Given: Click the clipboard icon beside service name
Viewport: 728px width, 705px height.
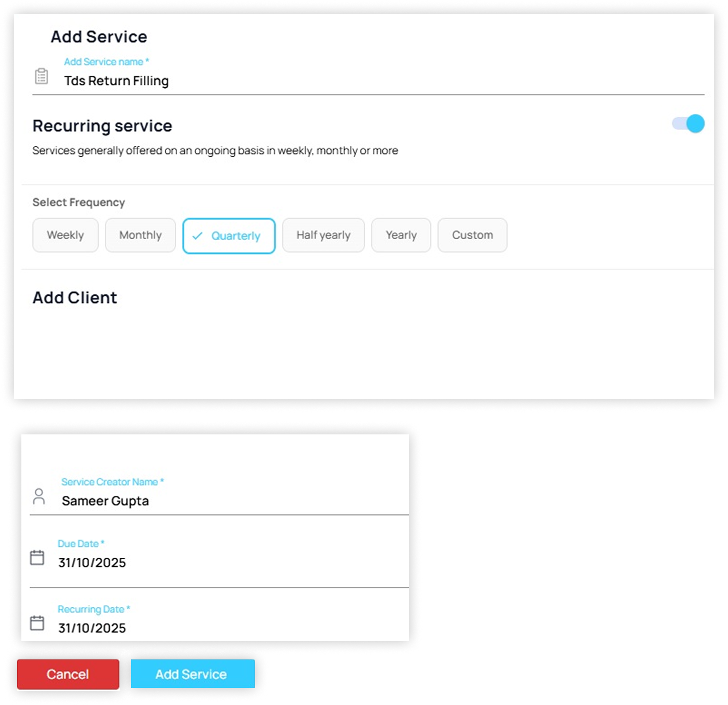Looking at the screenshot, I should pyautogui.click(x=41, y=76).
